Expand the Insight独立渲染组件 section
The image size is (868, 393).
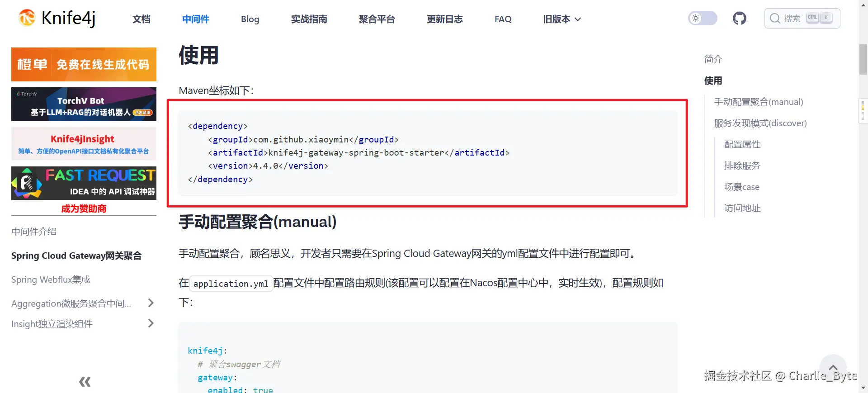[x=151, y=323]
